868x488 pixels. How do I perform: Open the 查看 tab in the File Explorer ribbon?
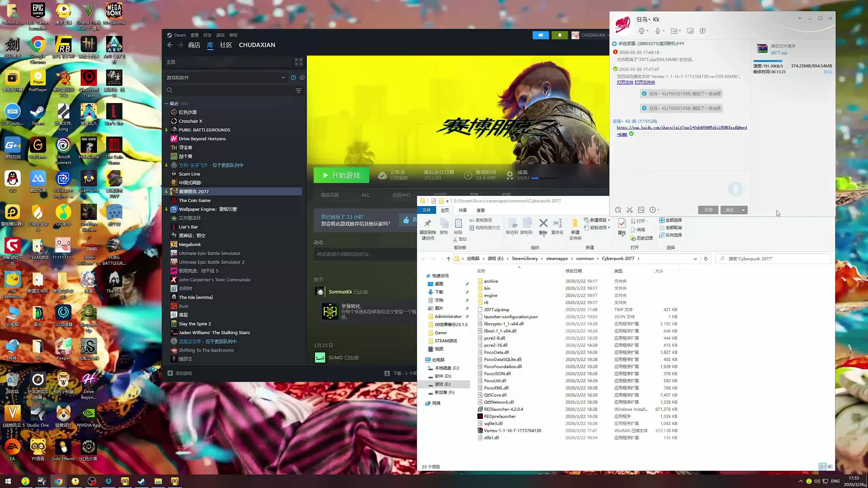click(480, 210)
